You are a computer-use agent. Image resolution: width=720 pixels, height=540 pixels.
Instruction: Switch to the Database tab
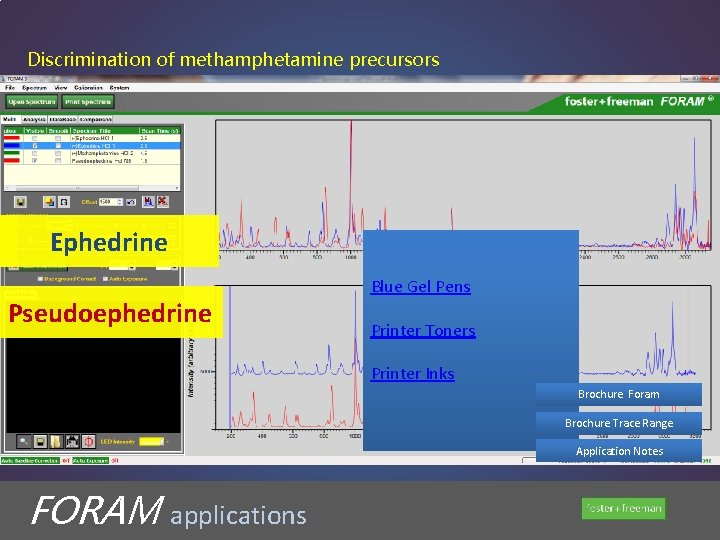62,119
